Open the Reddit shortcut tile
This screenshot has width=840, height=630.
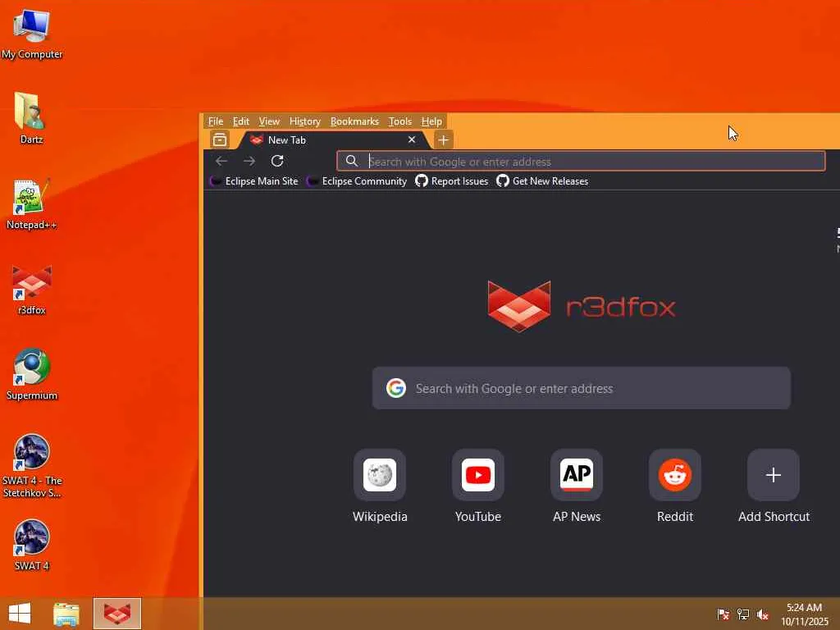tap(675, 486)
